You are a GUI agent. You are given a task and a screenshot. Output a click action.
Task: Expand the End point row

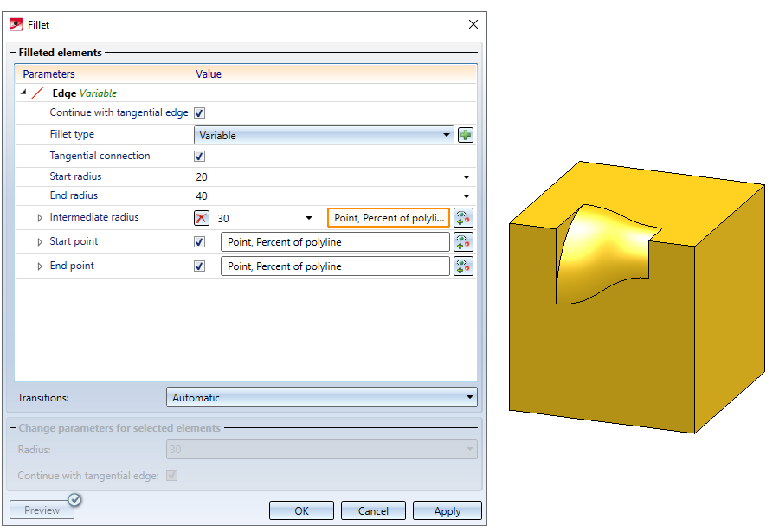tap(40, 266)
